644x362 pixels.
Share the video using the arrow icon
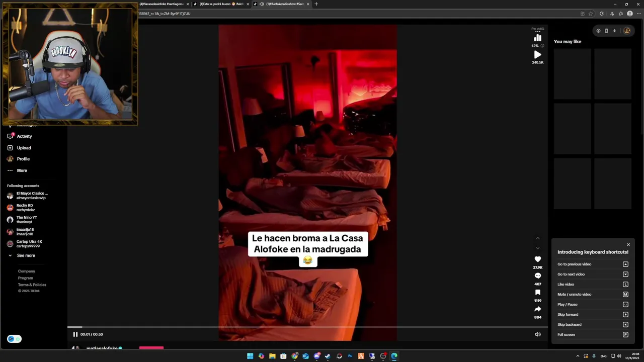tap(537, 309)
